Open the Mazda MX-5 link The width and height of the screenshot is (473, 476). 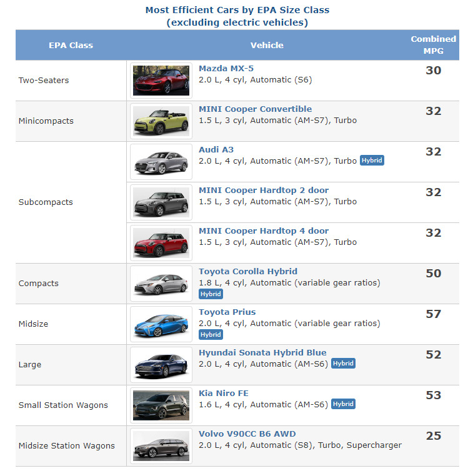tap(226, 68)
